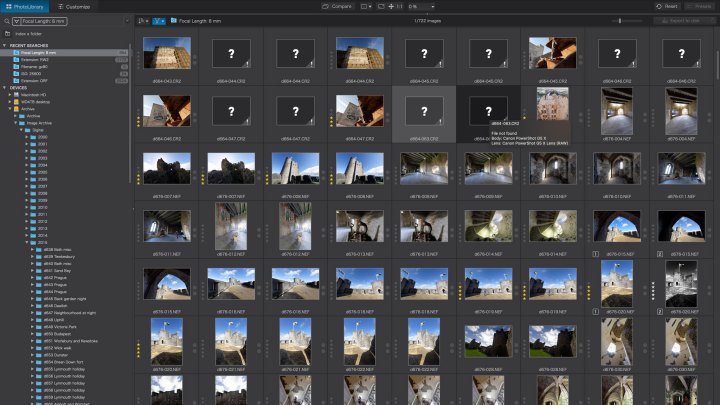This screenshot has height=405, width=720.
Task: Click the folder tree vertical scrollbar
Action: 130,115
